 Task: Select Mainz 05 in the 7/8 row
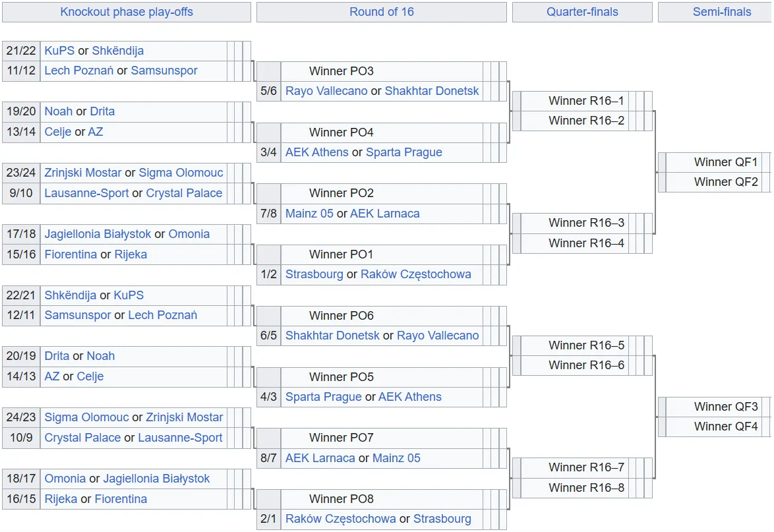309,214
